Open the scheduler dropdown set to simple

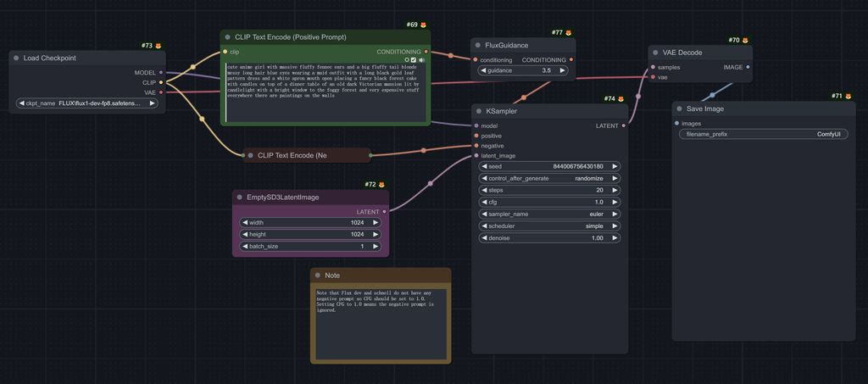549,226
